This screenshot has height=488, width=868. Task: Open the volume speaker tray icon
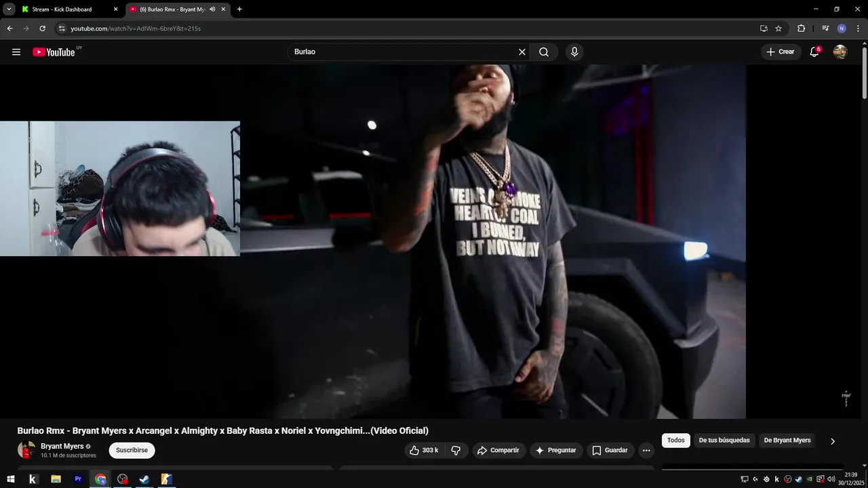831,479
